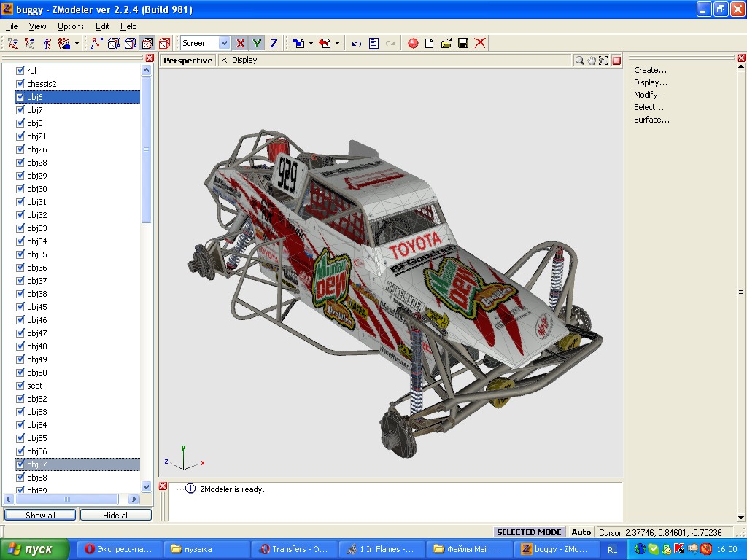This screenshot has width=747, height=560.
Task: Toggle visibility of chassis2
Action: point(20,83)
